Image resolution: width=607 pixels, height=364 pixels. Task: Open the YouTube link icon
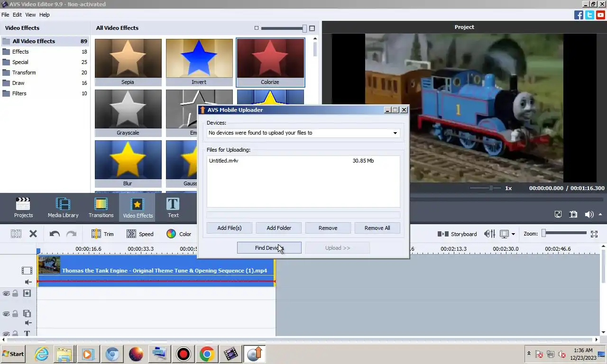pos(600,15)
